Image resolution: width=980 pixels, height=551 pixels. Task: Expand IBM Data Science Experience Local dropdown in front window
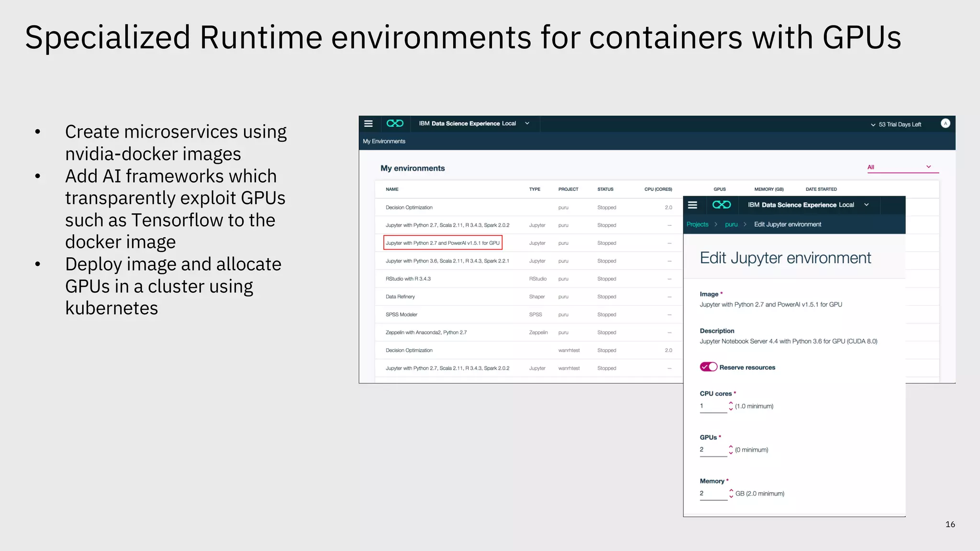point(866,205)
